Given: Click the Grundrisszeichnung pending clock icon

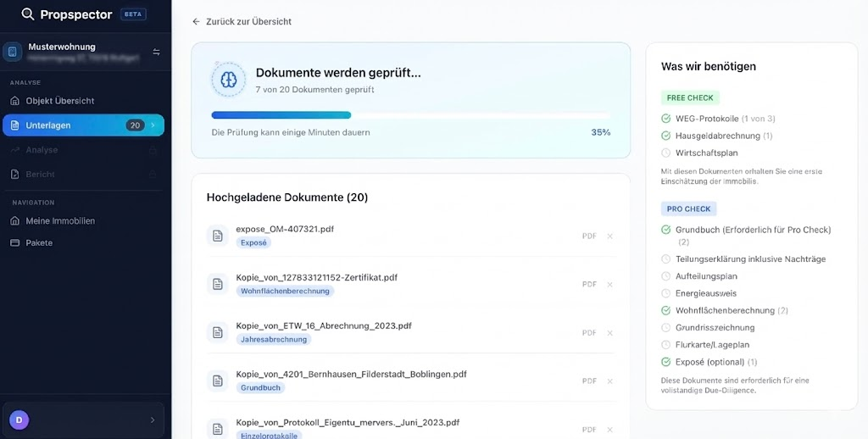Looking at the screenshot, I should pyautogui.click(x=666, y=327).
